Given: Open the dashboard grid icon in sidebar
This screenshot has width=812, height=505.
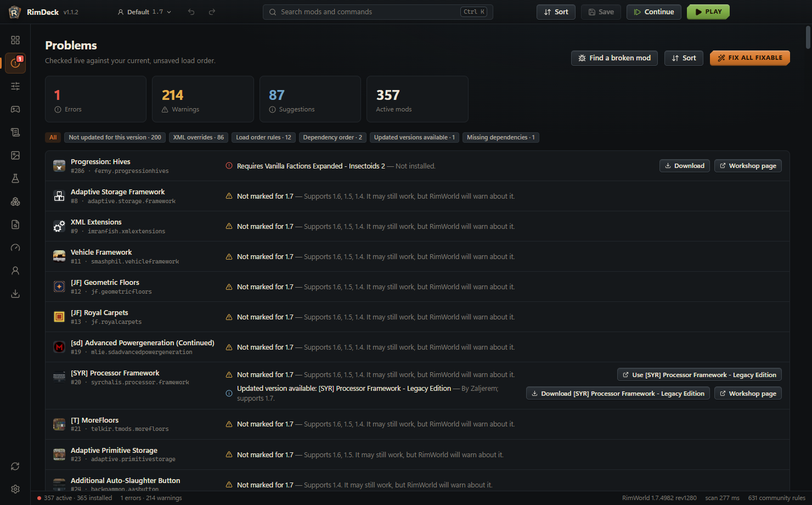Looking at the screenshot, I should pos(15,40).
